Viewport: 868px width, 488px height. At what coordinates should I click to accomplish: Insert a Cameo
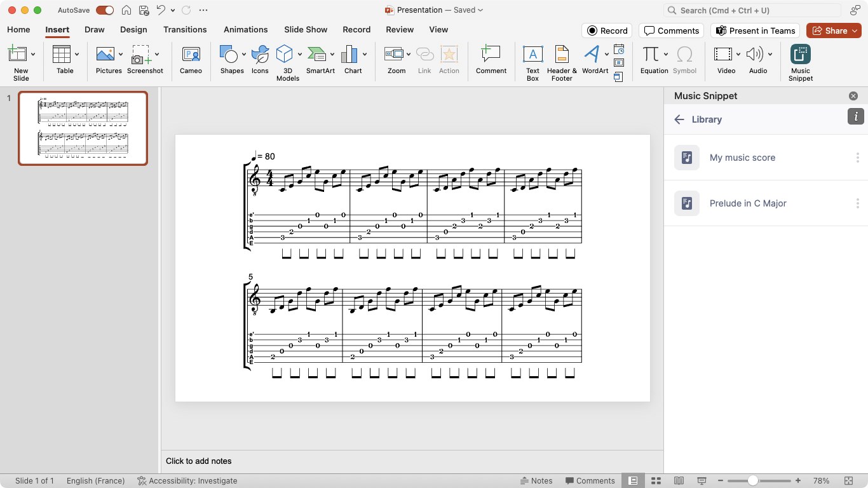point(191,61)
